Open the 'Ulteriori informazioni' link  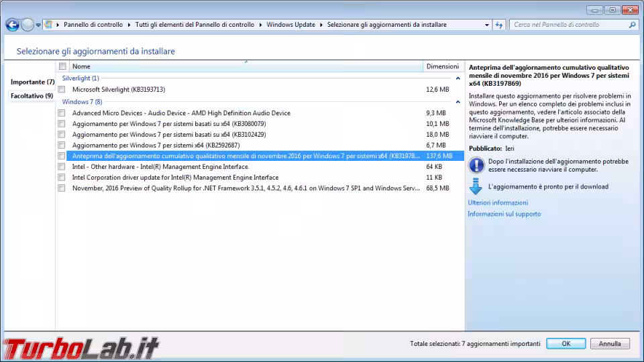[498, 202]
